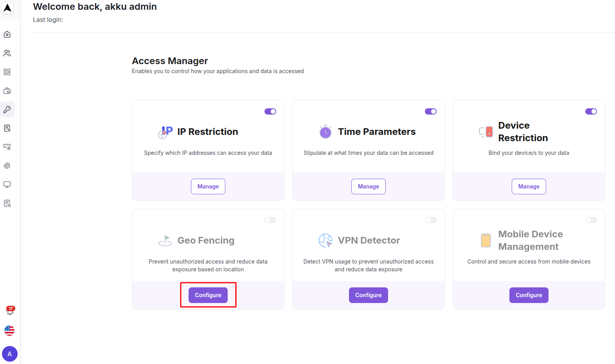Configure the VPN Detector
The width and height of the screenshot is (615, 364).
point(369,295)
